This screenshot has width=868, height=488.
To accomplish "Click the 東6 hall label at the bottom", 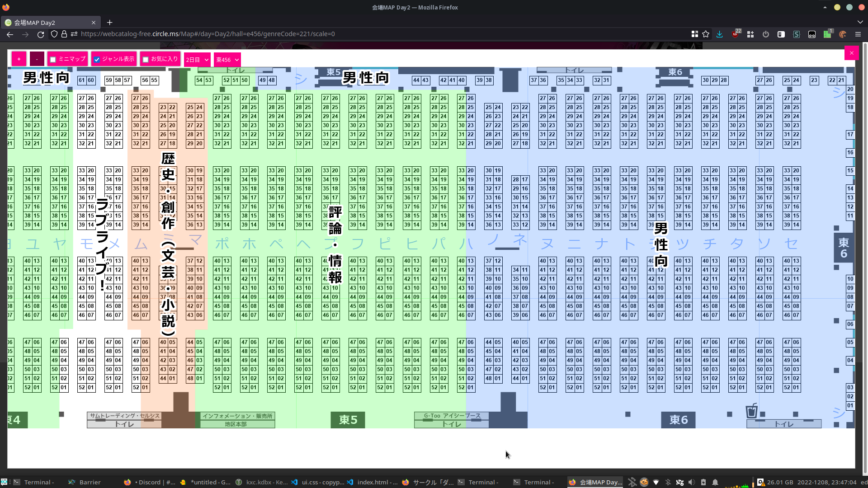I will point(678,420).
